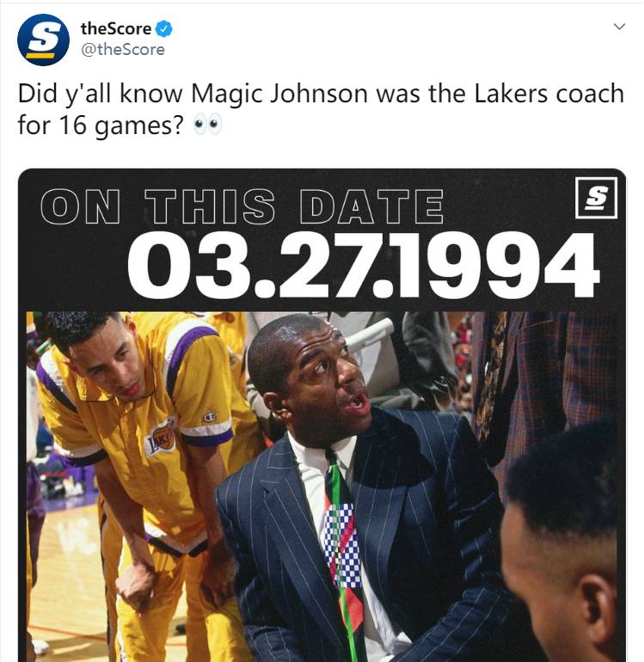Click the words '16 games?' in tweet

121,125
